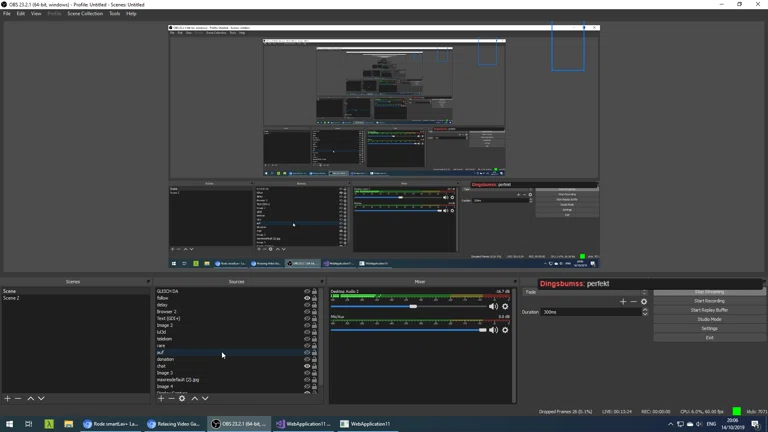The image size is (768, 432).
Task: Increase transition duration with up arrow
Action: (645, 310)
